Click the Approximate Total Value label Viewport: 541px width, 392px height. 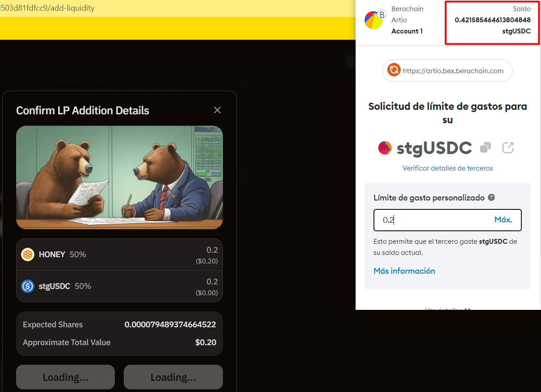[x=67, y=342]
